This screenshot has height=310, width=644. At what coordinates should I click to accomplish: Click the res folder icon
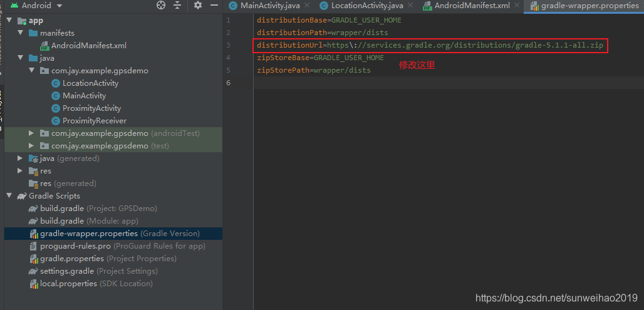coord(33,171)
